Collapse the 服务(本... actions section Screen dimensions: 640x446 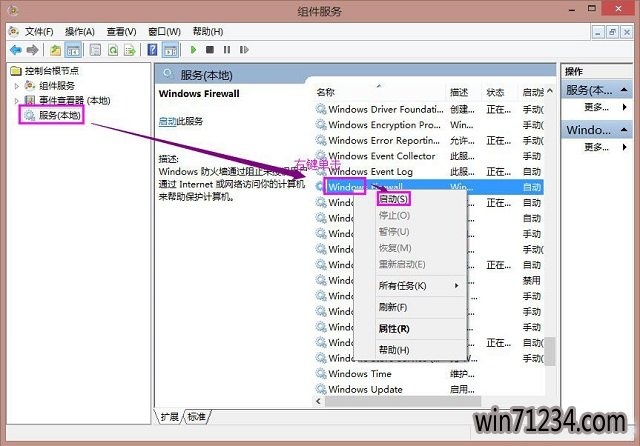pos(623,90)
